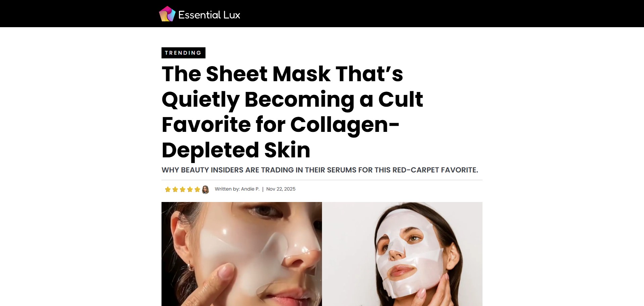Click the headline line 'The Sheet Mask That's'
The image size is (644, 306).
point(282,74)
